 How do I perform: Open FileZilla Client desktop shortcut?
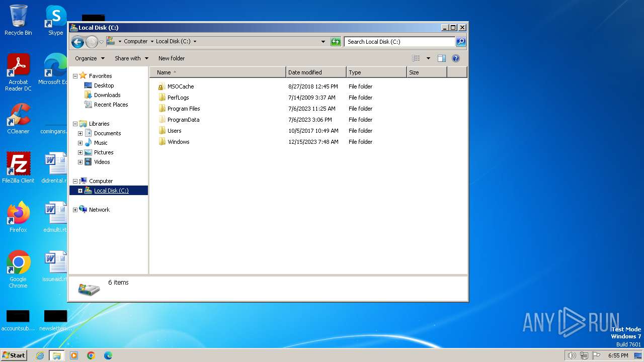(x=18, y=168)
